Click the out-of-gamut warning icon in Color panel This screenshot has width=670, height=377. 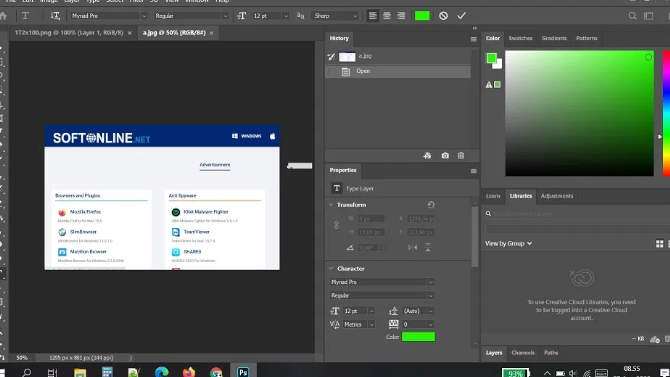click(489, 85)
